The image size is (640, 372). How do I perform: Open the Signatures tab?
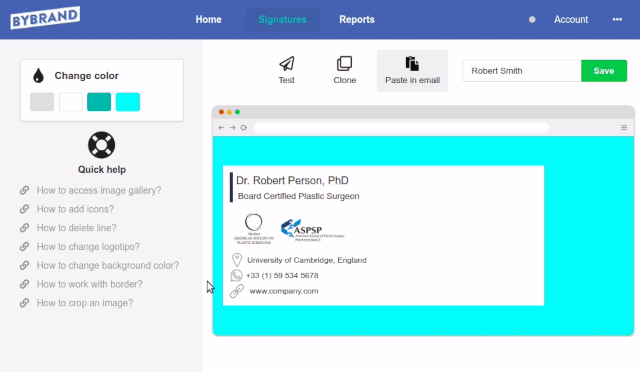pos(282,19)
